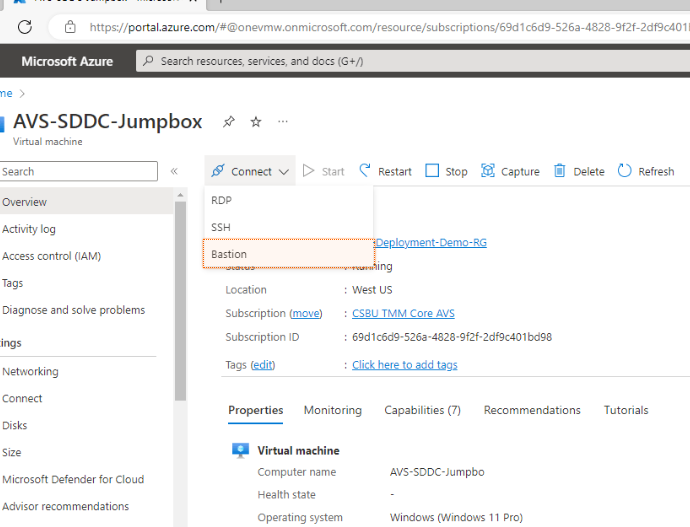
Task: Collapse the left menu with the double chevron
Action: click(174, 171)
